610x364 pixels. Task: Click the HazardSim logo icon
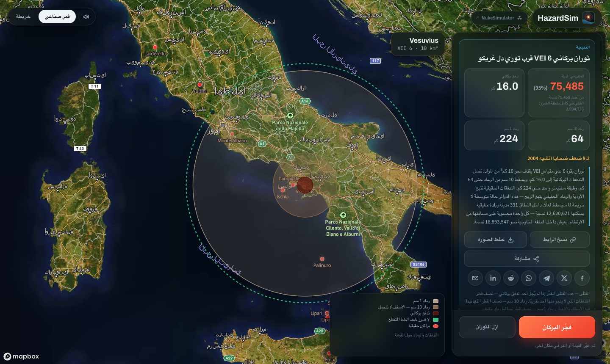pyautogui.click(x=588, y=18)
